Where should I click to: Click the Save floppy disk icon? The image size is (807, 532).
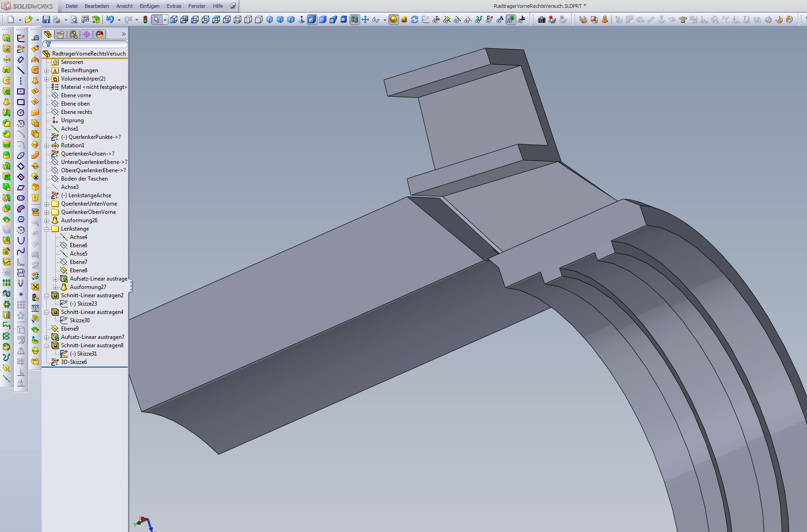point(46,19)
